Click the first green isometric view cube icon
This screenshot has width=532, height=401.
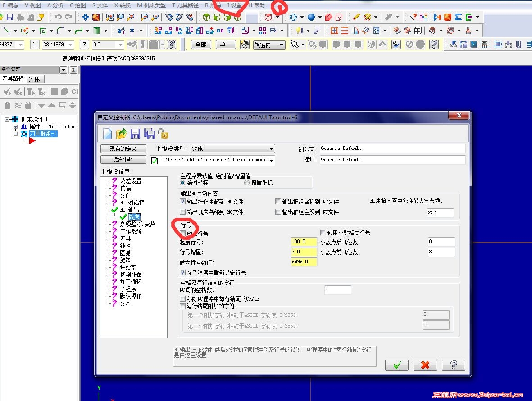206,17
